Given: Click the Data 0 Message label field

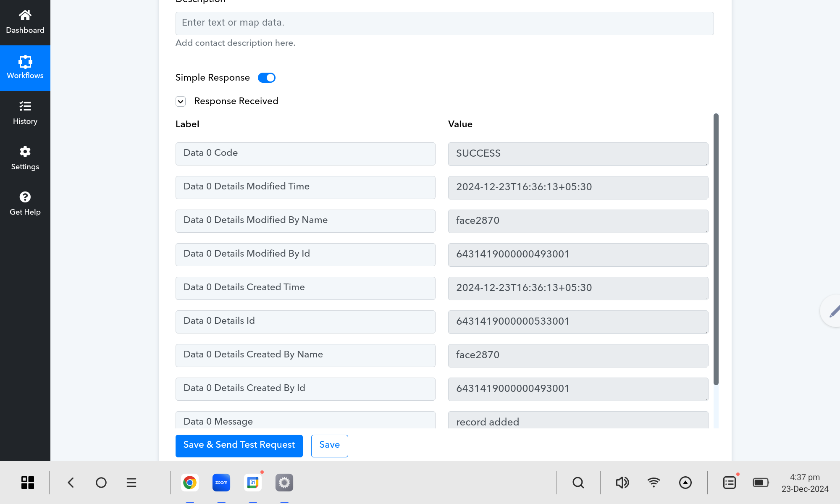Looking at the screenshot, I should click(305, 420).
